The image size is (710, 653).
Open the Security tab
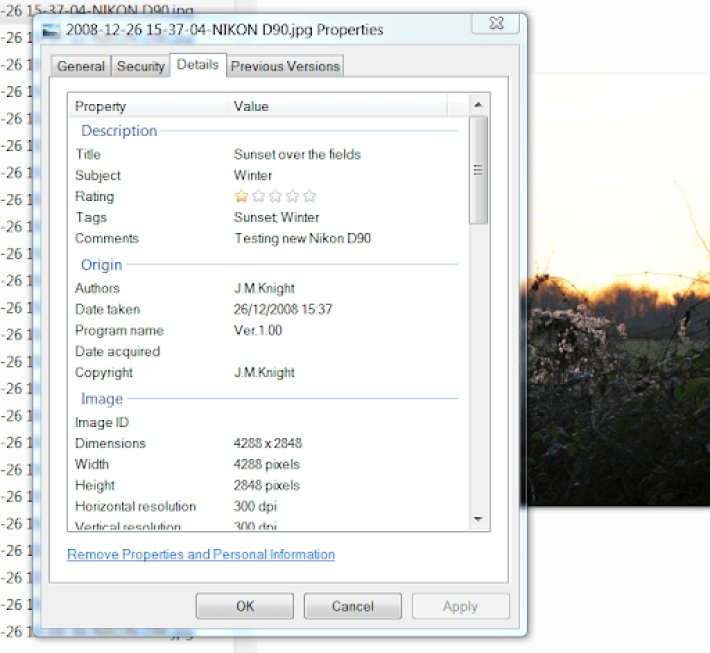141,66
